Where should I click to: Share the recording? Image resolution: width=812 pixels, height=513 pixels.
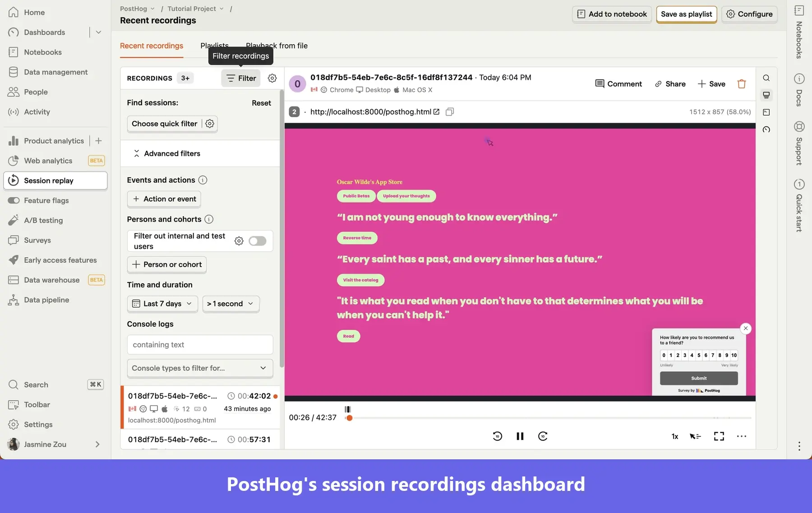(x=670, y=84)
